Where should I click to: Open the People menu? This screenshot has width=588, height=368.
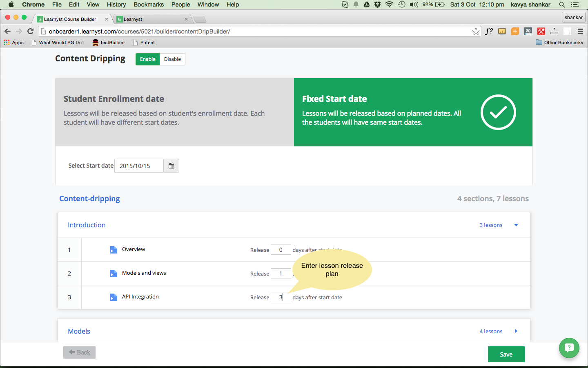(x=180, y=4)
